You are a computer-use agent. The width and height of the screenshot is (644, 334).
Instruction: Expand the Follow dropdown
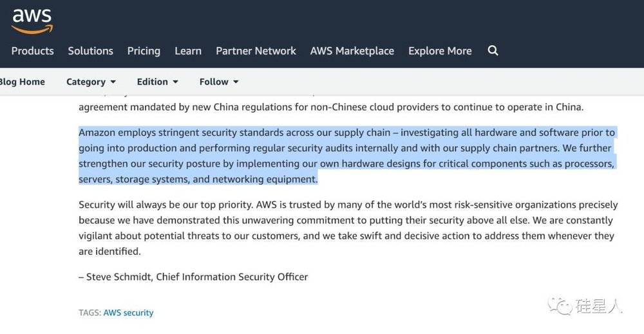pos(219,82)
